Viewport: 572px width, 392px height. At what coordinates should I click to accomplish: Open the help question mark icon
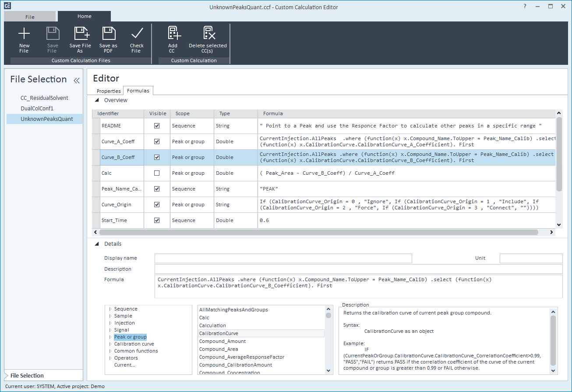(x=525, y=7)
